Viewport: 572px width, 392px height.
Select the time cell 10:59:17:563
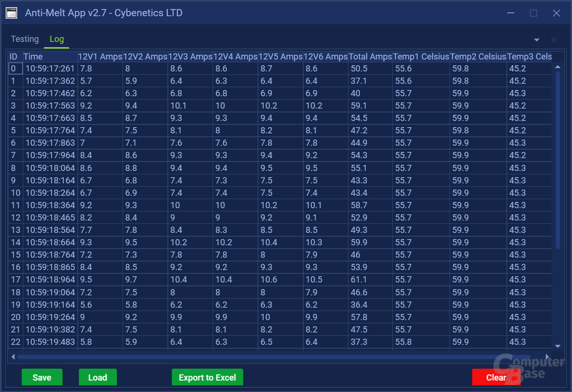pyautogui.click(x=50, y=106)
